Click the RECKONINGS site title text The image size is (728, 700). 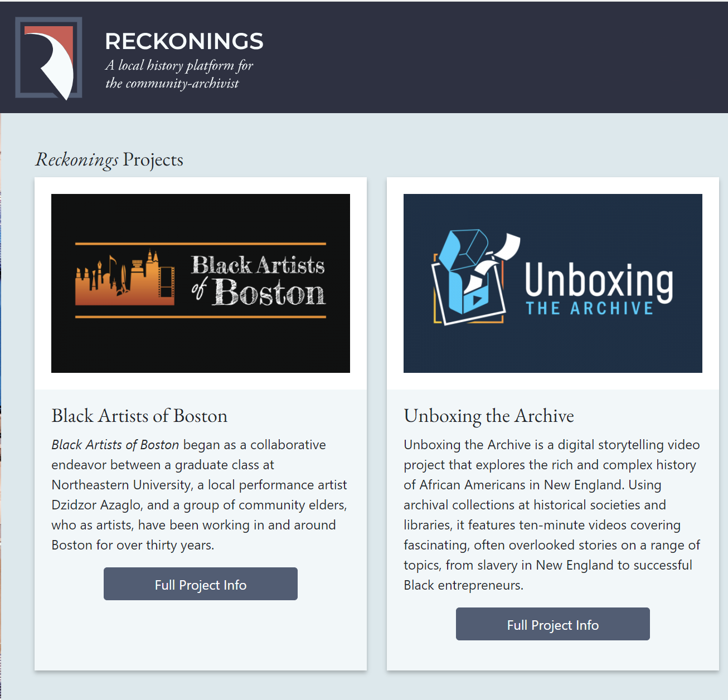(184, 41)
